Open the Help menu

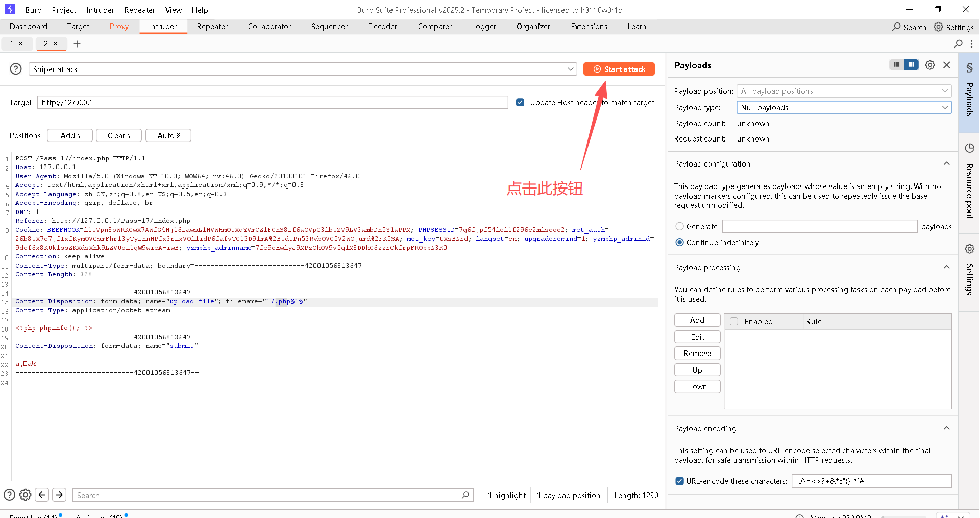click(x=200, y=10)
